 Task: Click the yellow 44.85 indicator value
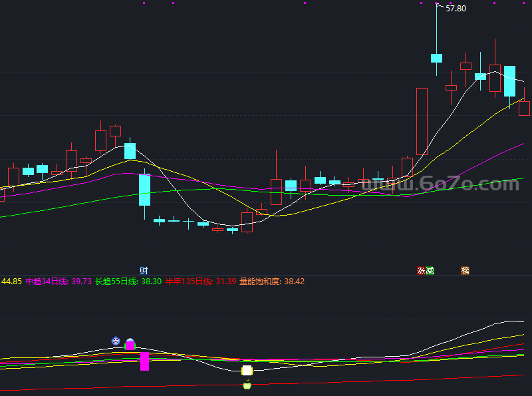(x=11, y=282)
